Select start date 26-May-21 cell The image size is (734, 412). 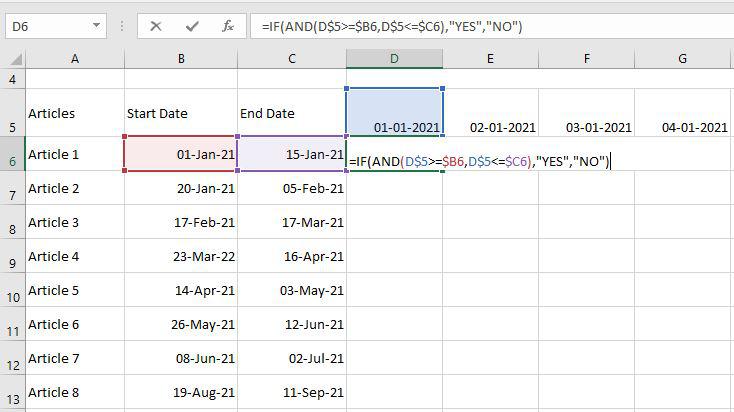tap(181, 324)
